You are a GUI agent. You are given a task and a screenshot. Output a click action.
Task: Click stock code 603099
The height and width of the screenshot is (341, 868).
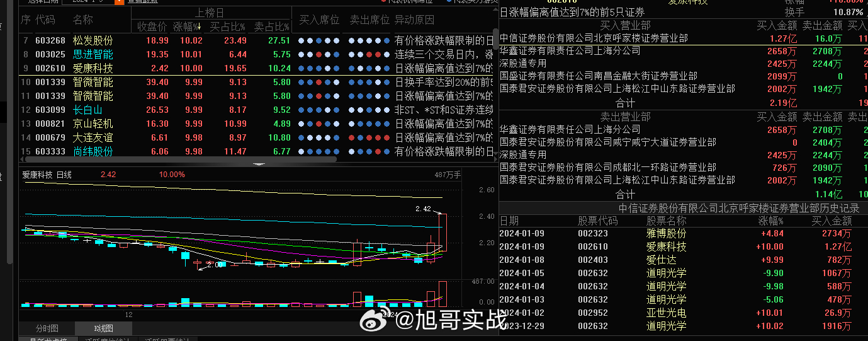pyautogui.click(x=50, y=110)
